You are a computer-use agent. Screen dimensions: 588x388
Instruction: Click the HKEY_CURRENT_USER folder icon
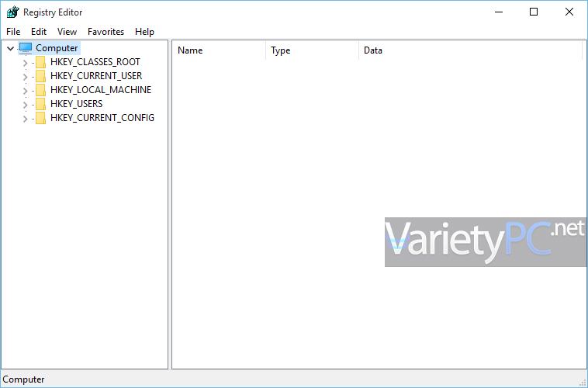[x=40, y=76]
